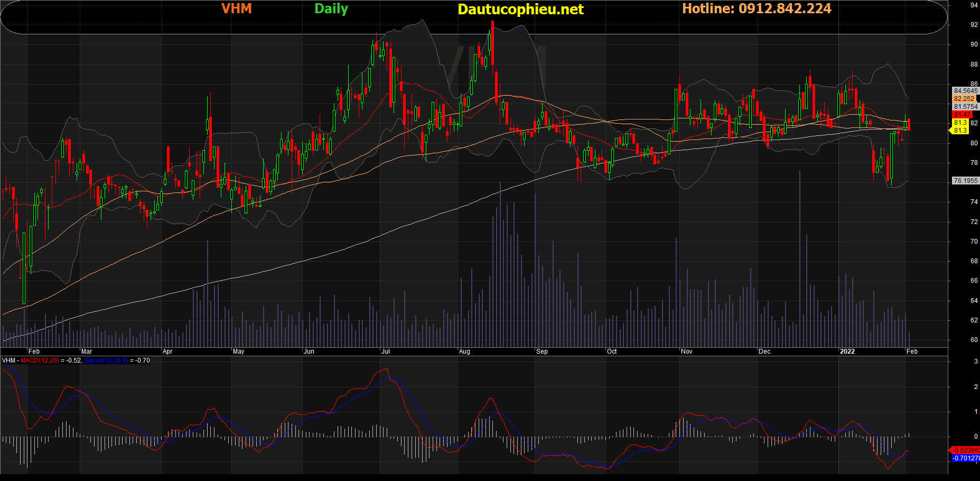The image size is (980, 481).
Task: Click the 84.5645 upper band price tag
Action: (x=965, y=91)
